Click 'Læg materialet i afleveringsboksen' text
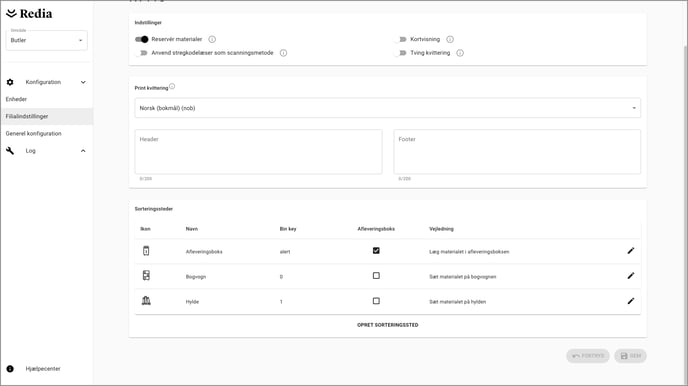Image resolution: width=688 pixels, height=386 pixels. 469,252
